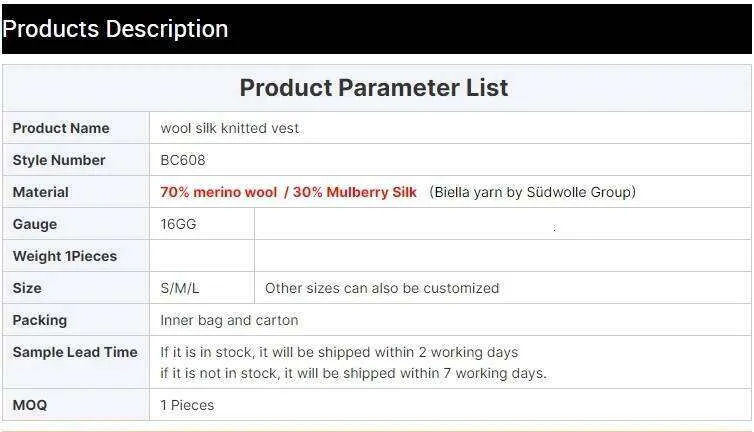Click the 1 Pieces MOQ value
The height and width of the screenshot is (432, 754).
[x=187, y=405]
